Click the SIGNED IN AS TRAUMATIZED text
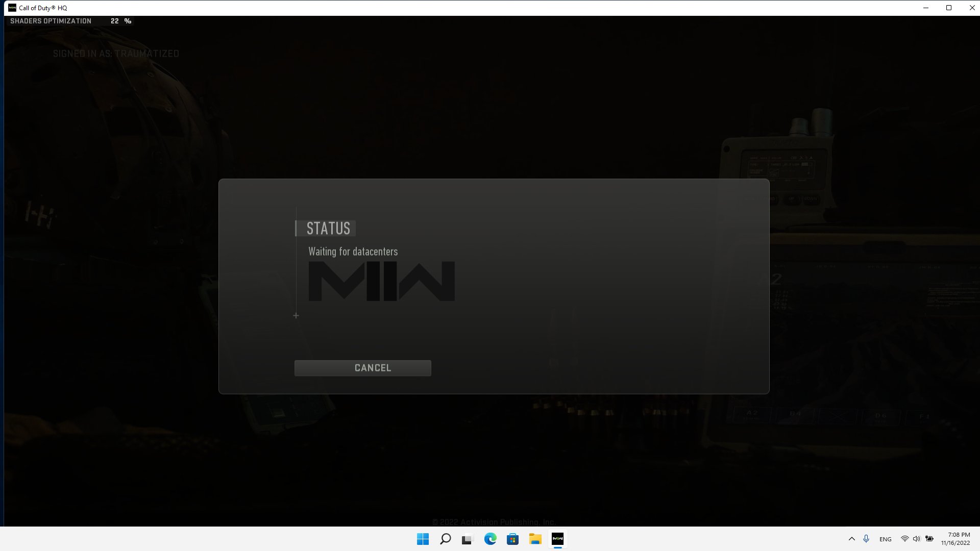The image size is (980, 551). (116, 54)
